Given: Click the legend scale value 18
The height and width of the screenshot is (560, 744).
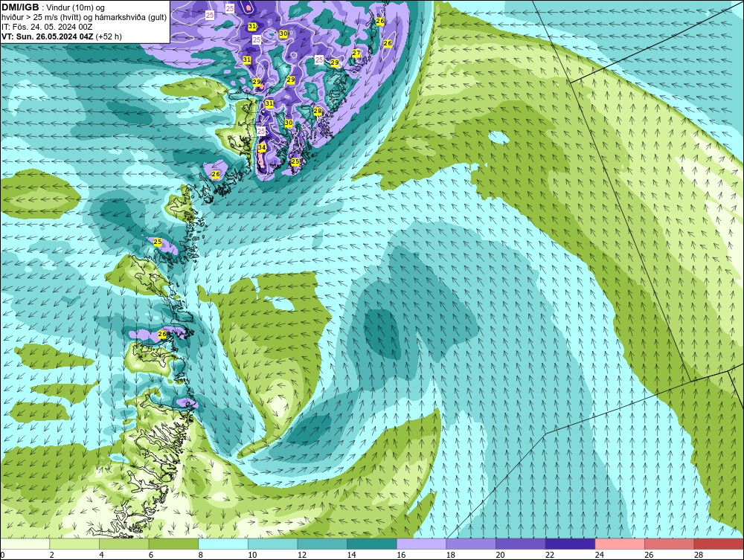Looking at the screenshot, I should point(450,555).
